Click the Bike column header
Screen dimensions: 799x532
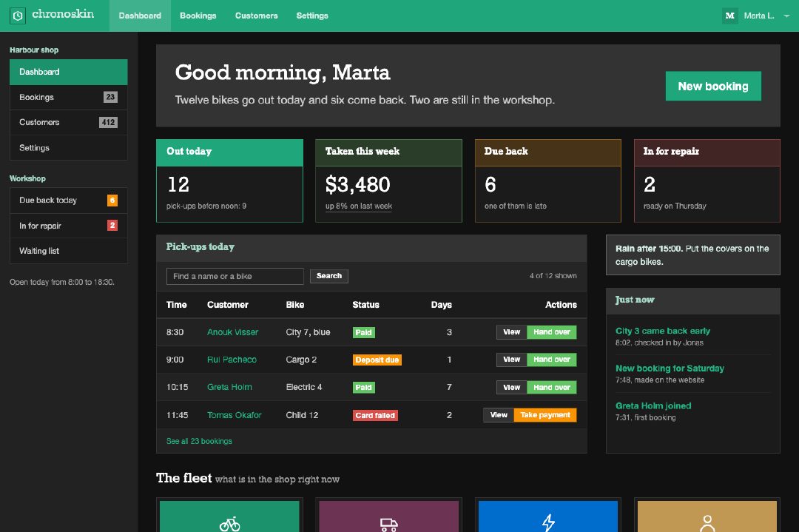click(295, 305)
